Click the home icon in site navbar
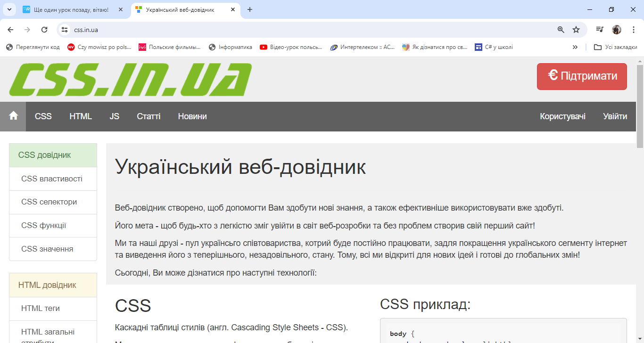Viewport: 644px width, 343px height. (13, 116)
